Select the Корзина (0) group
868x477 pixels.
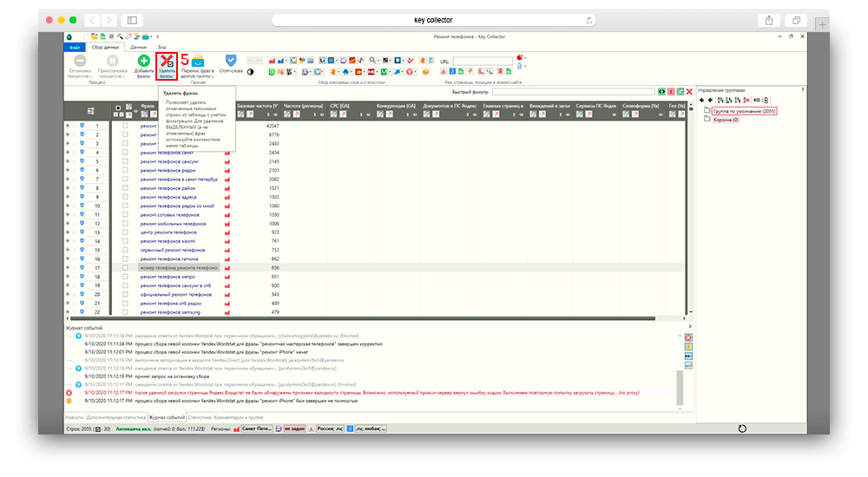pyautogui.click(x=726, y=120)
